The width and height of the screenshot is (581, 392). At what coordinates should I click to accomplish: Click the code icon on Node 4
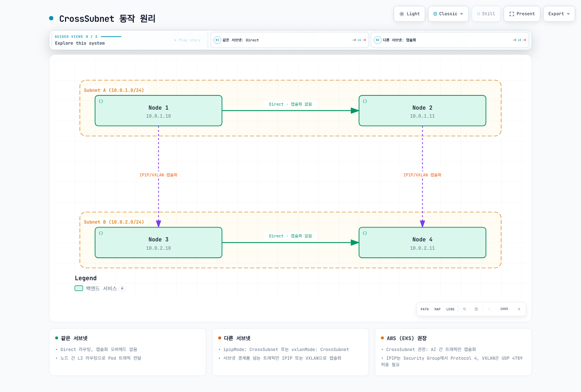pyautogui.click(x=365, y=233)
